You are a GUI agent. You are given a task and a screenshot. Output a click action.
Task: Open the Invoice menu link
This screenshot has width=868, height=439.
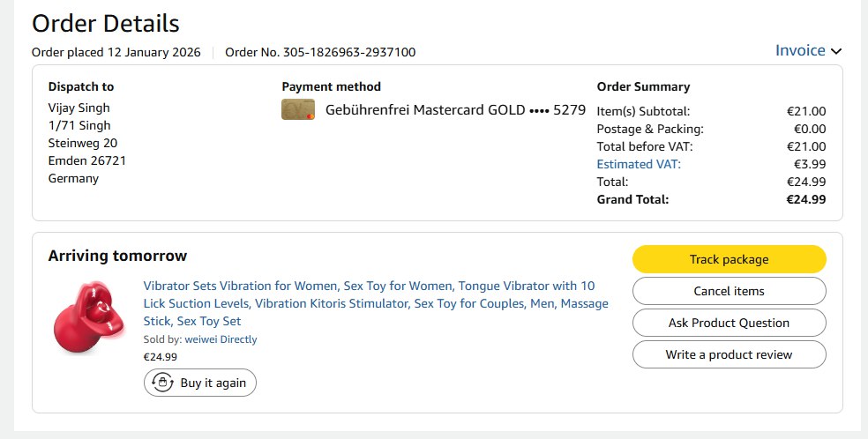pyautogui.click(x=800, y=50)
